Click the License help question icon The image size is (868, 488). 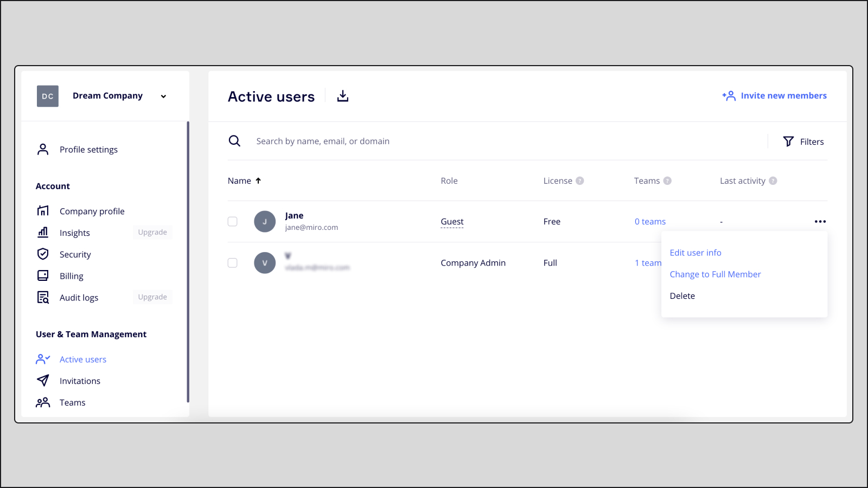[x=580, y=181]
